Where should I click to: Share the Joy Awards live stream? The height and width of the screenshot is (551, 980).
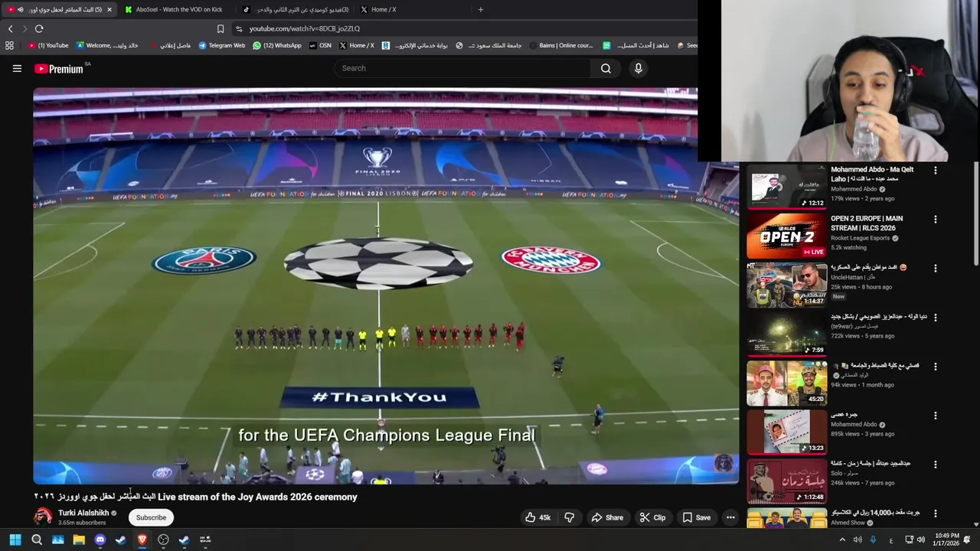[x=607, y=517]
